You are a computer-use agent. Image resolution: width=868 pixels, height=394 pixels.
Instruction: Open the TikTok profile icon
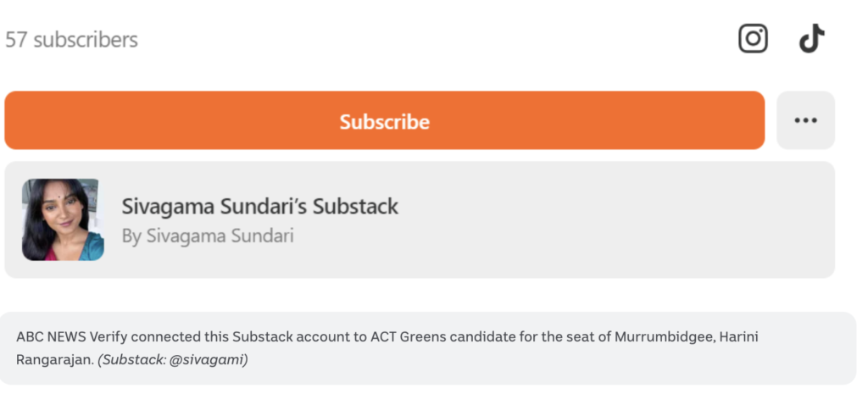coord(811,39)
